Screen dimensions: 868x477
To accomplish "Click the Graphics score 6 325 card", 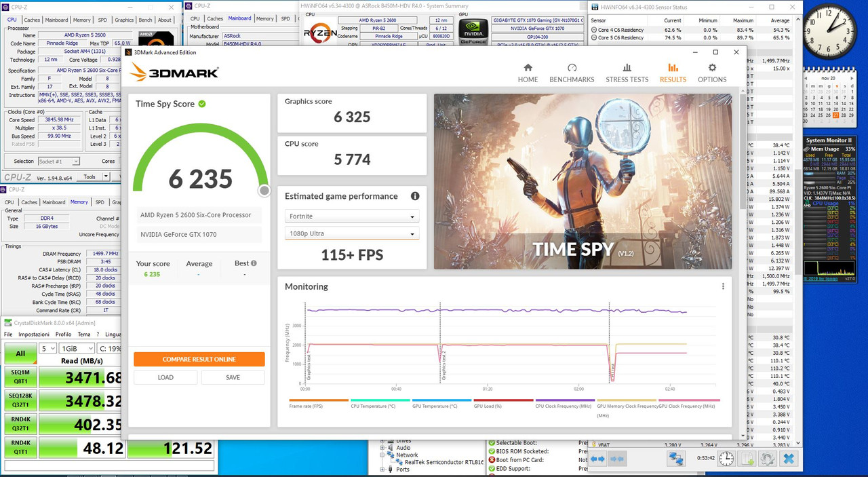I will (x=352, y=113).
